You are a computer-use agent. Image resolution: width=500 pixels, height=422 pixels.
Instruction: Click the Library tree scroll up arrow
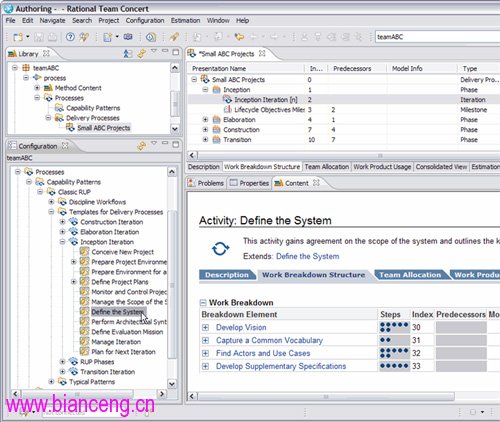pyautogui.click(x=175, y=68)
